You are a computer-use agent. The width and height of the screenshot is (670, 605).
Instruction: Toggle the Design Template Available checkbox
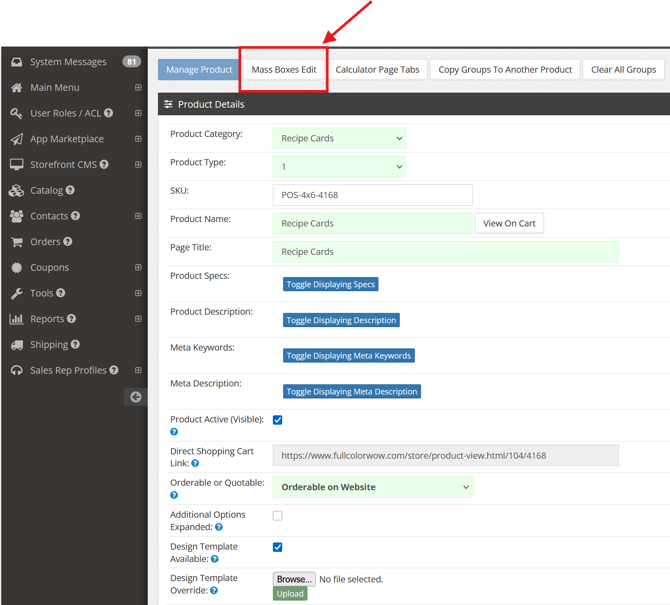point(278,547)
